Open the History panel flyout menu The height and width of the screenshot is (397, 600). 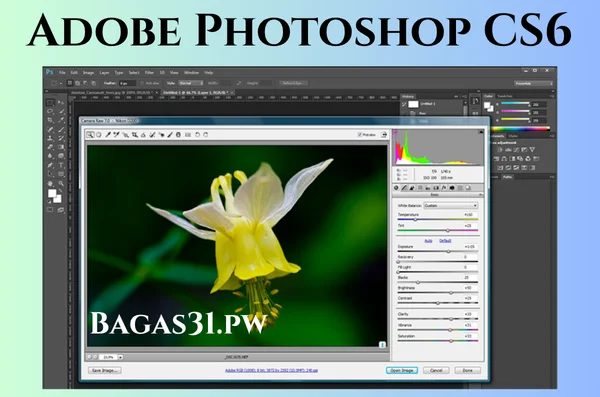(x=464, y=96)
